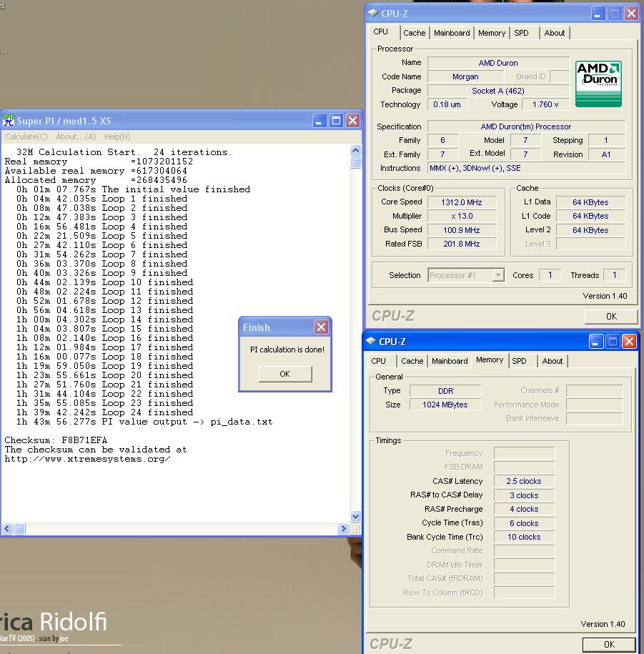Minimize the Super PI window
This screenshot has width=644, height=654.
pyautogui.click(x=319, y=121)
